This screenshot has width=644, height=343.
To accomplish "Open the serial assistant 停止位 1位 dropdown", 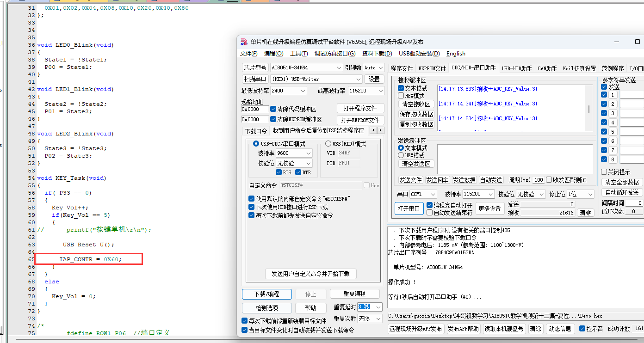I will tap(589, 194).
